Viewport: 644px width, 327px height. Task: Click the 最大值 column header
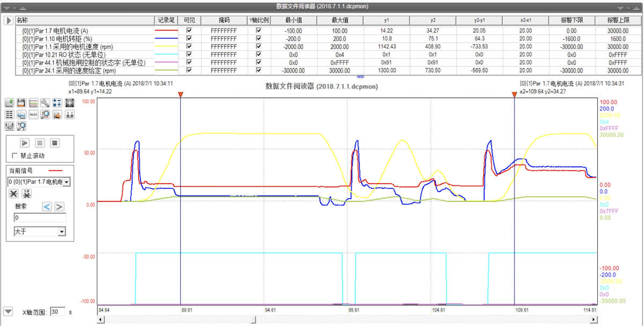tap(340, 20)
